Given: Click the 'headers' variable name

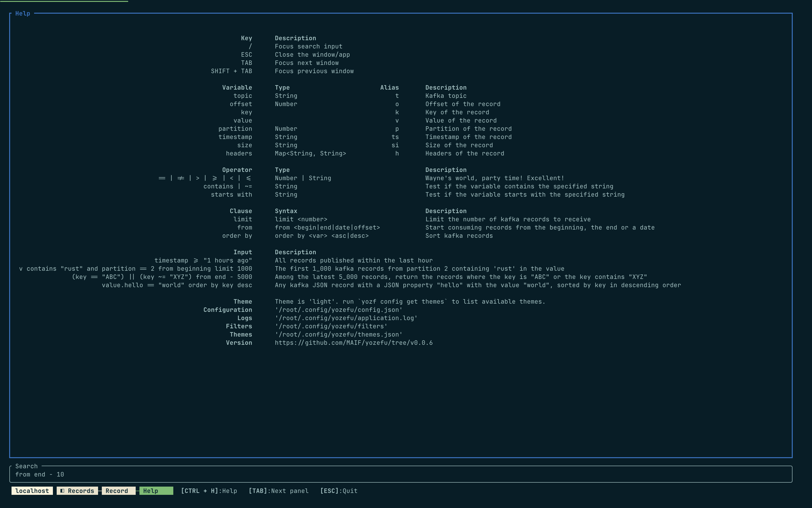Looking at the screenshot, I should (x=239, y=153).
